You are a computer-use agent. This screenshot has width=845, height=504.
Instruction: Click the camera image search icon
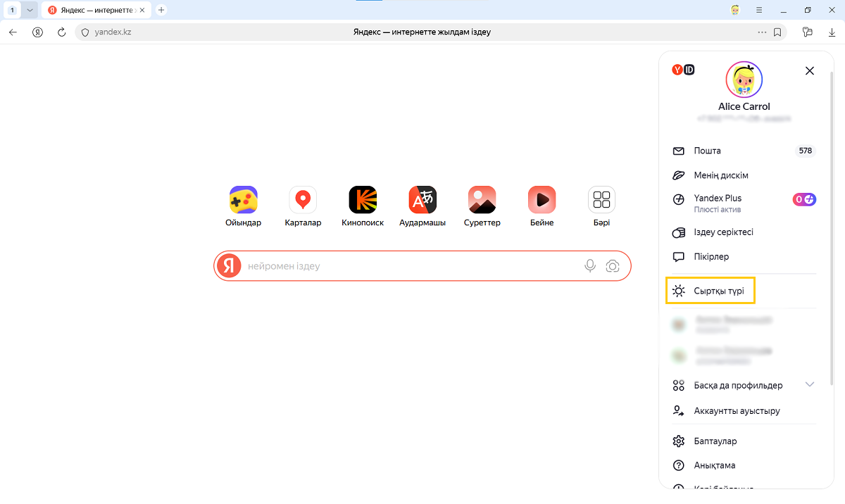613,266
